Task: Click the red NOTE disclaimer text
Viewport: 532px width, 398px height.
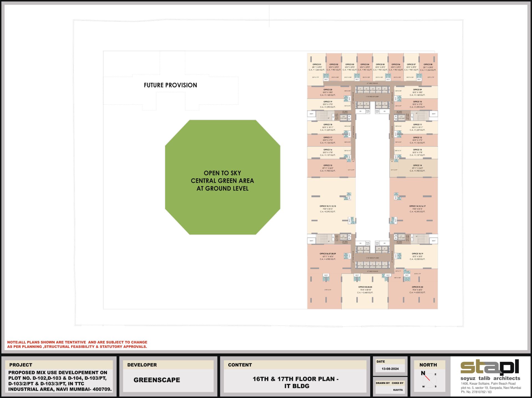Action: click(x=77, y=345)
